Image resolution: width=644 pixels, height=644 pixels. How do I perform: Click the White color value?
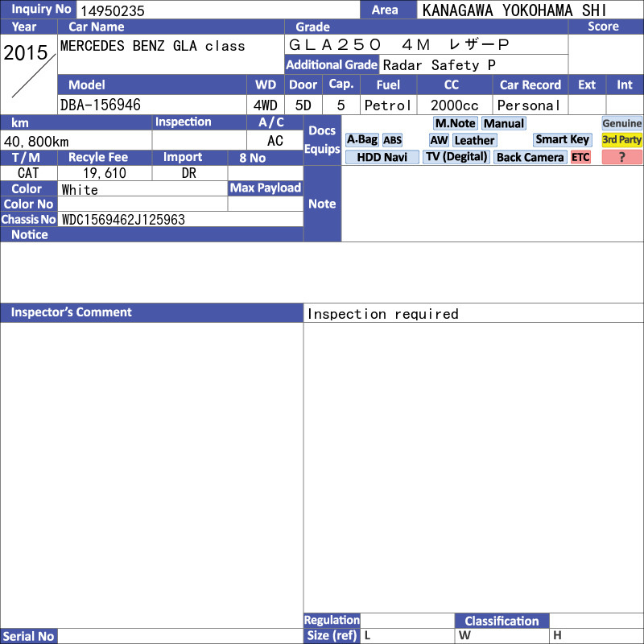pyautogui.click(x=80, y=190)
